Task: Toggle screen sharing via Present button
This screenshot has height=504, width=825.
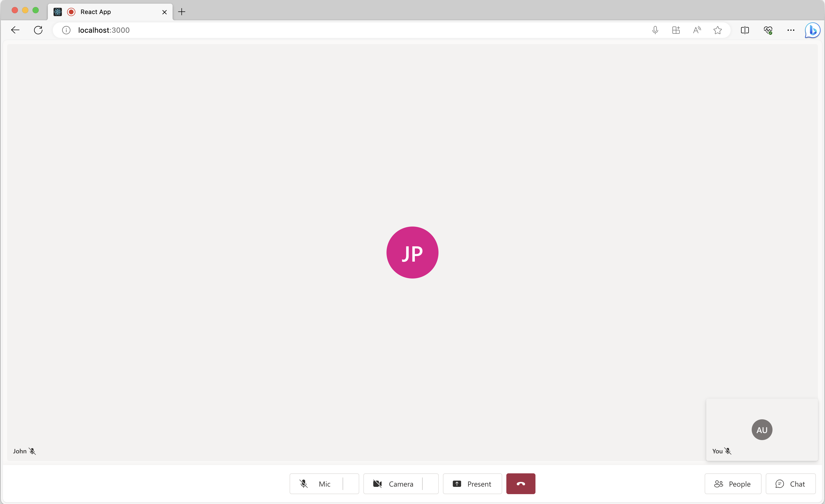Action: tap(472, 483)
